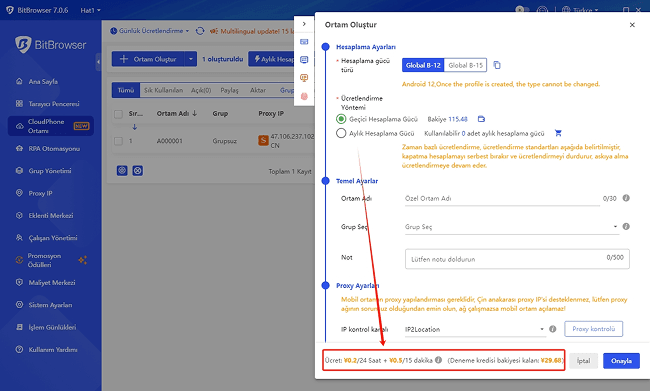Click the Maliyet Merkezi shield icon

click(x=19, y=282)
